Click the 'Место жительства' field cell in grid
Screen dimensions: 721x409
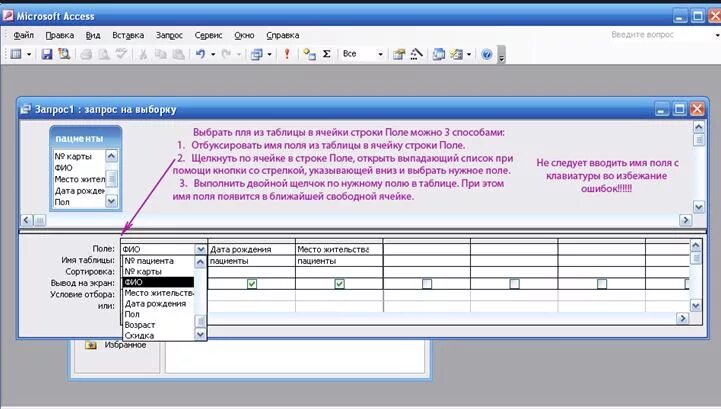tap(339, 249)
